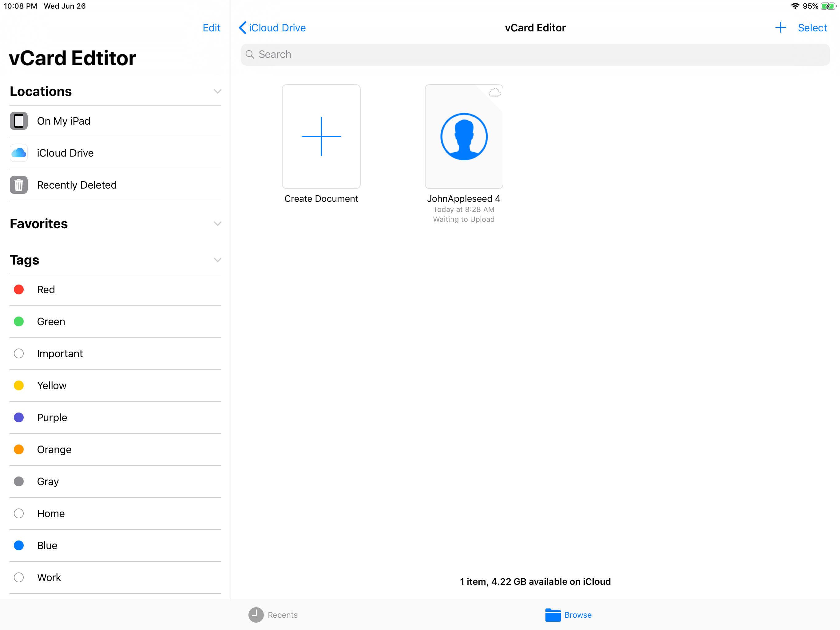Tap the empty circle next to Home

click(19, 514)
